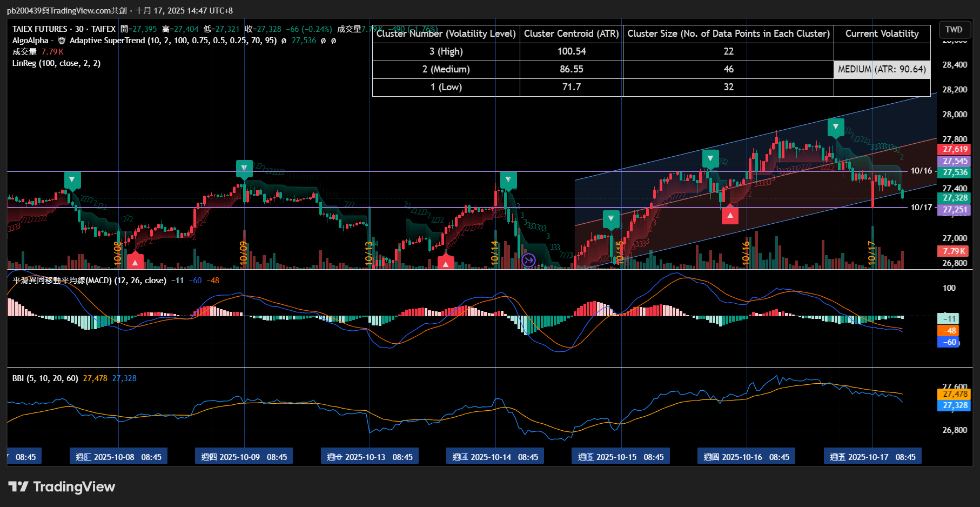Select the MACD (12, 26, close) indicator legend

pyautogui.click(x=90, y=281)
